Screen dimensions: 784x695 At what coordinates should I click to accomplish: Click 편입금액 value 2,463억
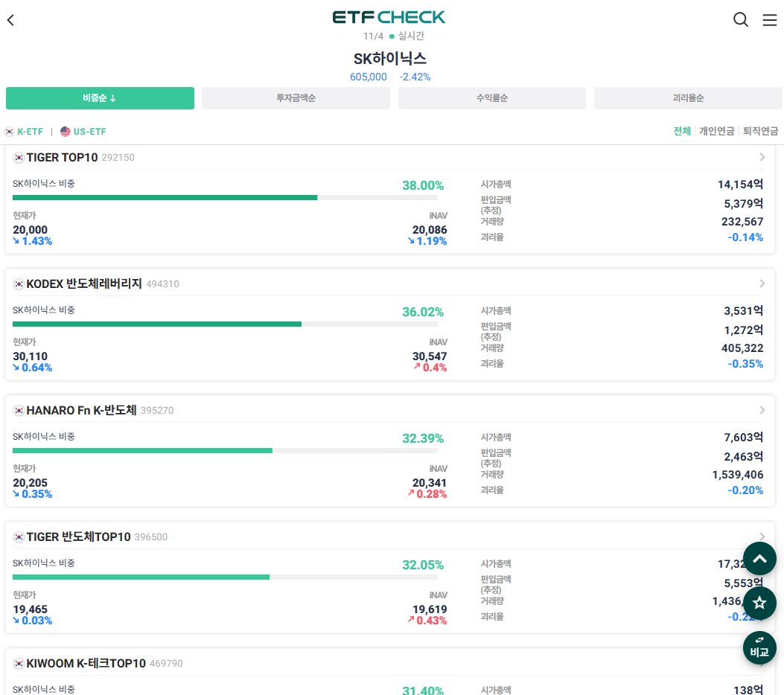pyautogui.click(x=744, y=456)
